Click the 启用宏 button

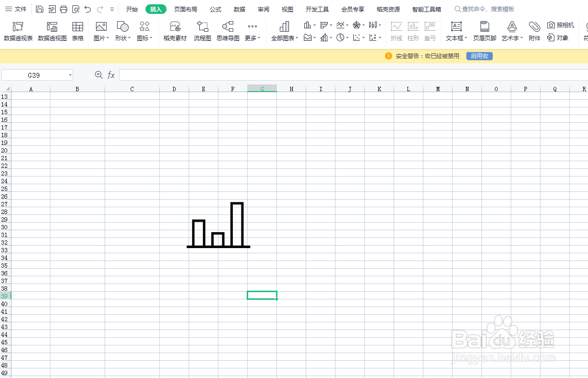(x=479, y=56)
